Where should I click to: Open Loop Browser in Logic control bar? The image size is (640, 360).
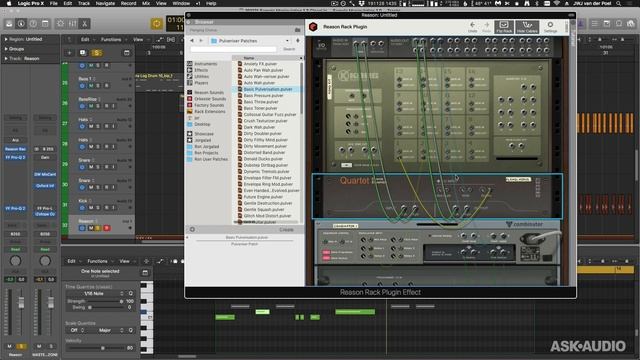point(619,24)
